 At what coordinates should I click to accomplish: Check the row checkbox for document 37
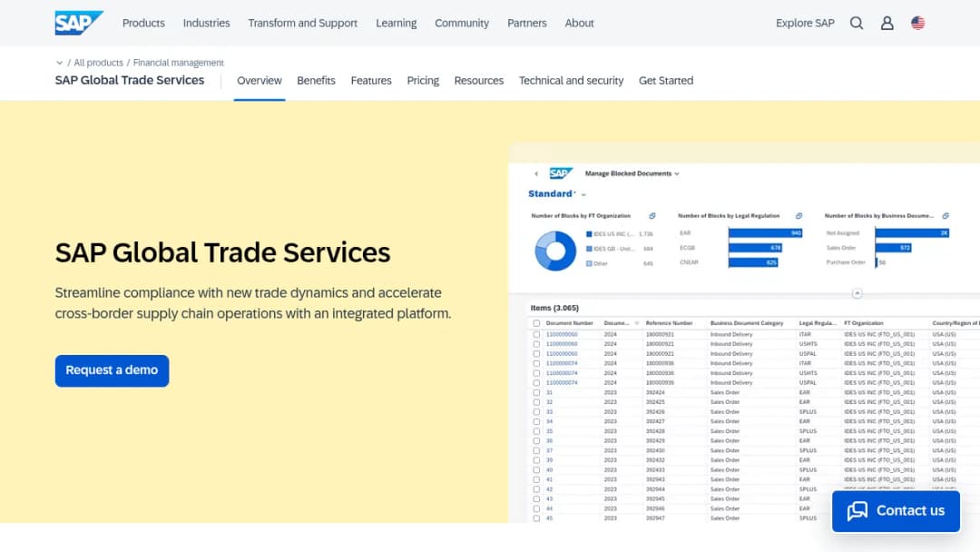[536, 450]
